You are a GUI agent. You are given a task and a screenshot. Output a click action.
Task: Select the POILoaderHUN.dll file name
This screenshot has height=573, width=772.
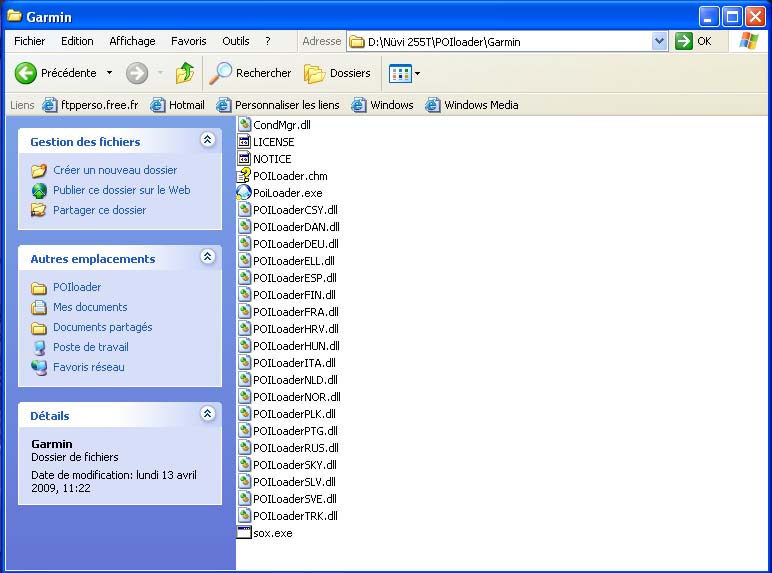pos(296,346)
